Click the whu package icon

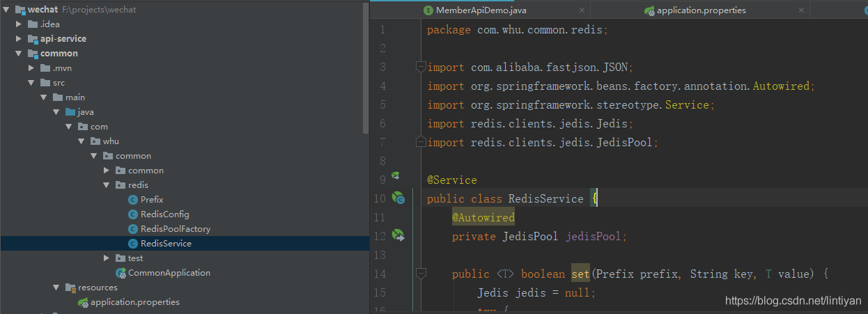[x=95, y=141]
